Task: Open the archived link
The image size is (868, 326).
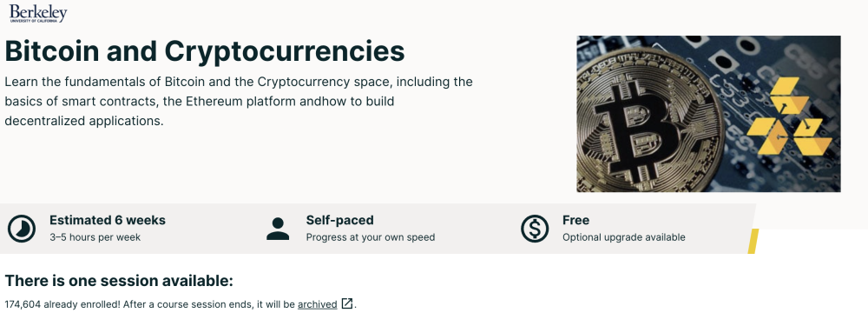Action: [317, 304]
